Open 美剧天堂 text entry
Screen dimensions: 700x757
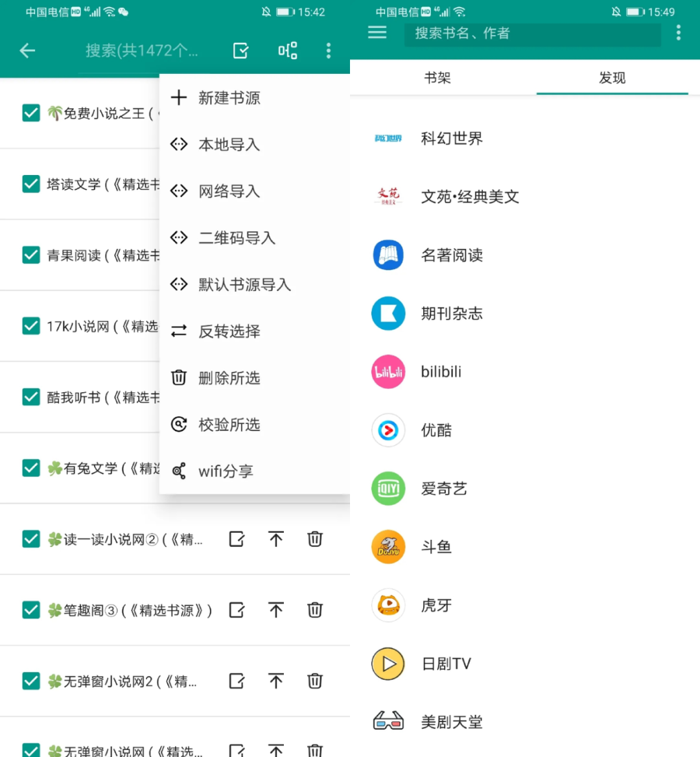(x=452, y=722)
